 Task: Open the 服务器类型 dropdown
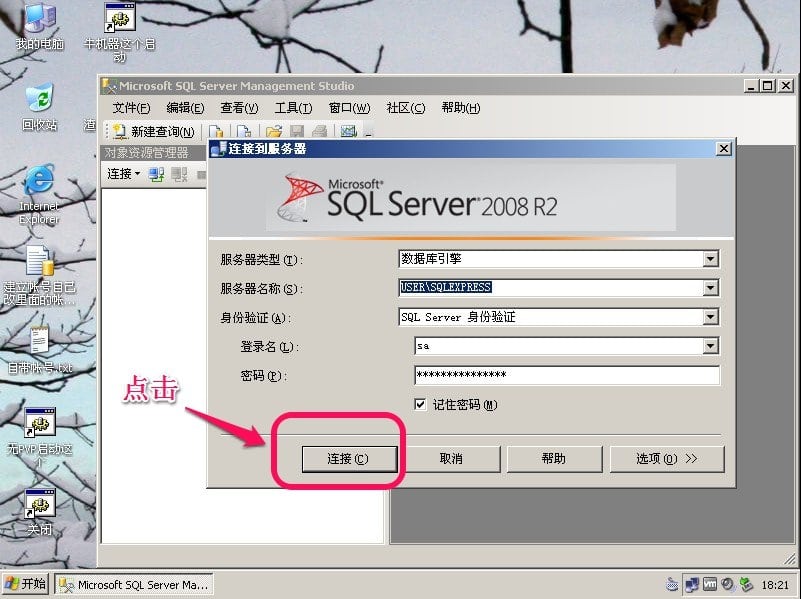[711, 258]
